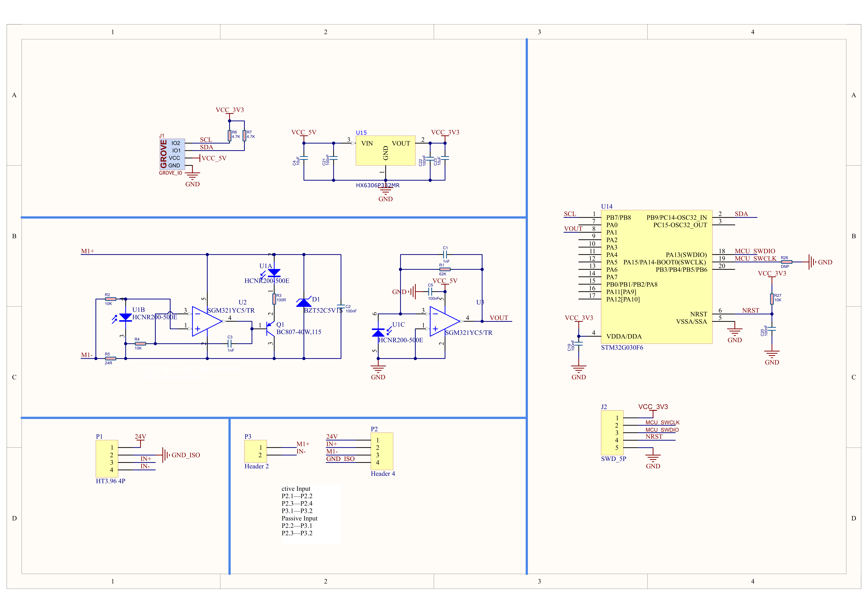Select resistor R3 100R
The width and height of the screenshot is (868, 613).
tap(274, 299)
